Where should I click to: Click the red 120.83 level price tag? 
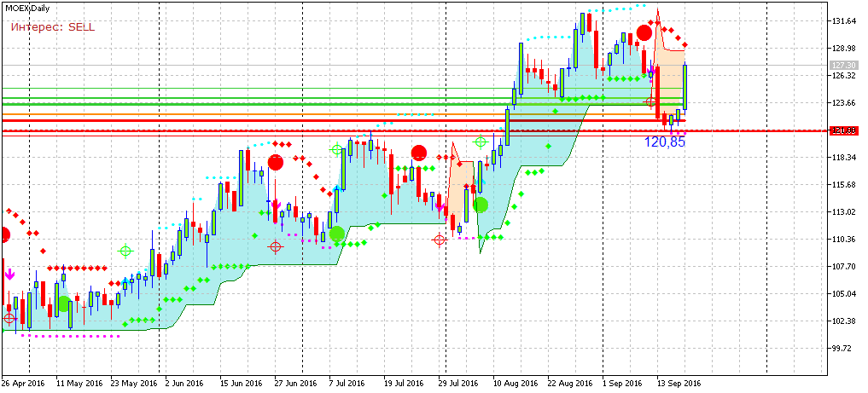[843, 130]
